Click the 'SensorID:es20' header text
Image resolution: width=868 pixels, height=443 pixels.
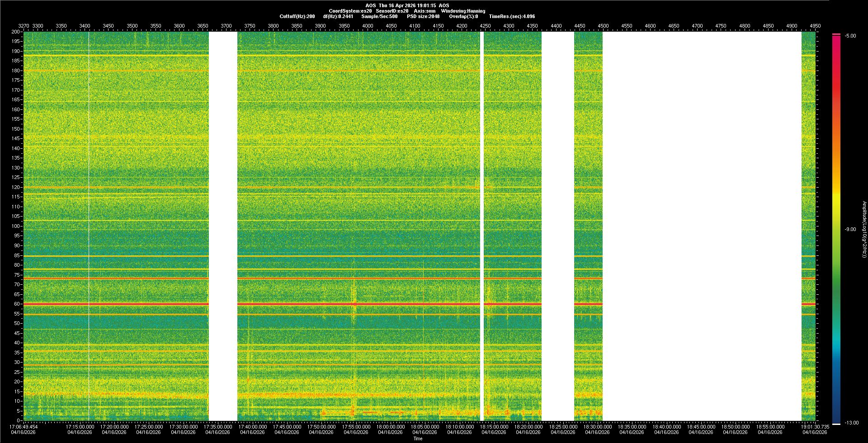pyautogui.click(x=392, y=11)
